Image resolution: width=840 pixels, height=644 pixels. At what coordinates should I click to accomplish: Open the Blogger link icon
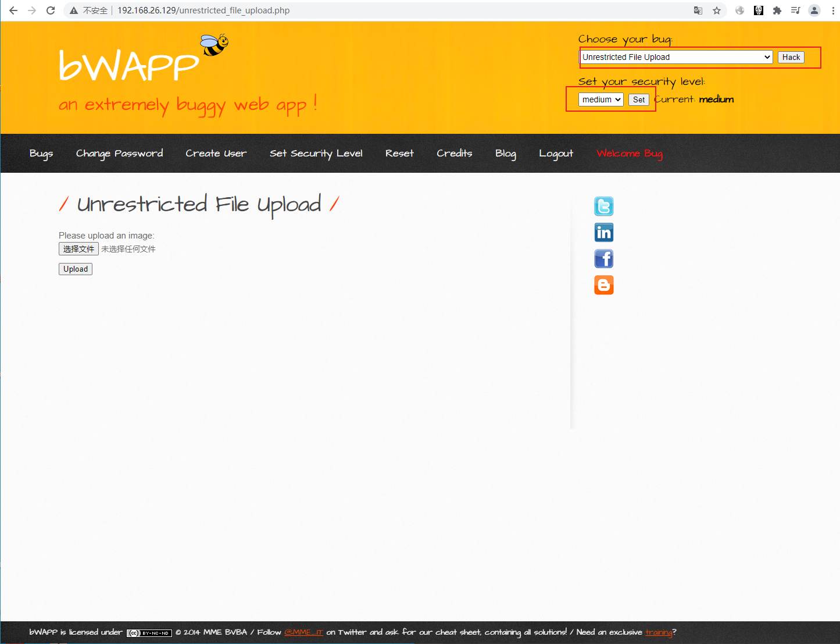[604, 285]
